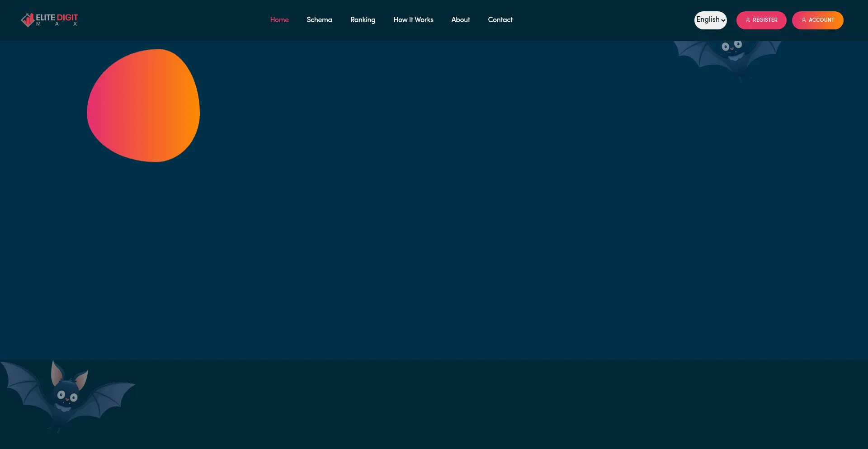
Task: Navigate to the About page
Action: click(x=460, y=20)
